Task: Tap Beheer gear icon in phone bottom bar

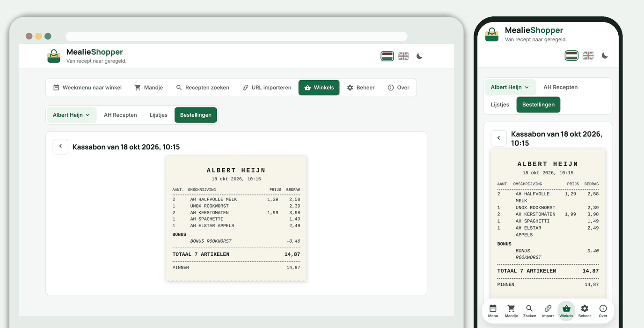Action: (585, 311)
